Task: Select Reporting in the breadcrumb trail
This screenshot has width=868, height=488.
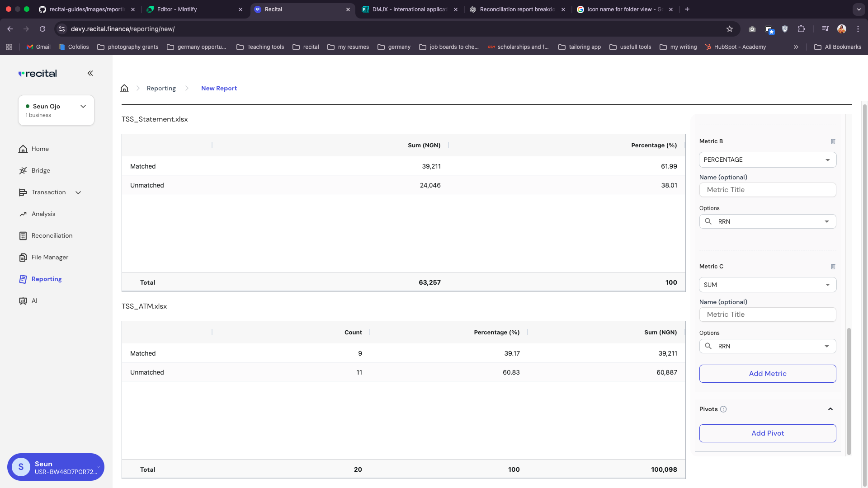Action: click(161, 88)
